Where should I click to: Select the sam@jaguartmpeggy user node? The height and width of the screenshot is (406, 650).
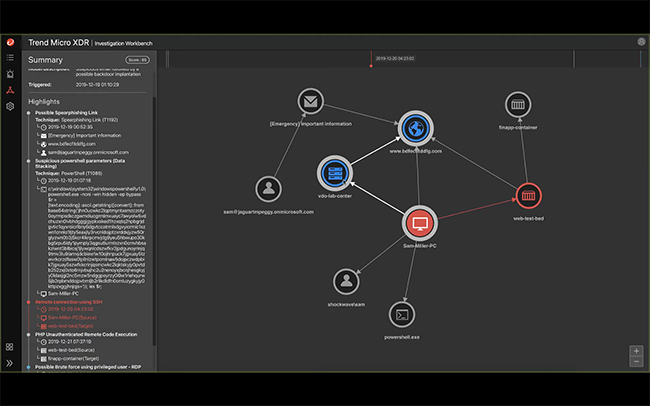coord(268,189)
